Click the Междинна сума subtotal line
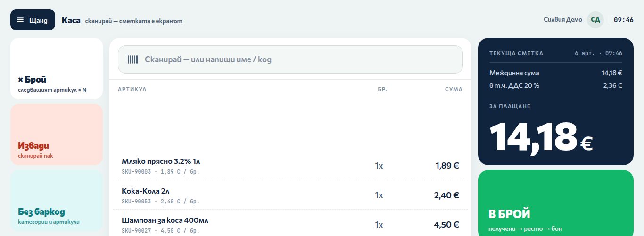The width and height of the screenshot is (644, 236). pos(556,73)
